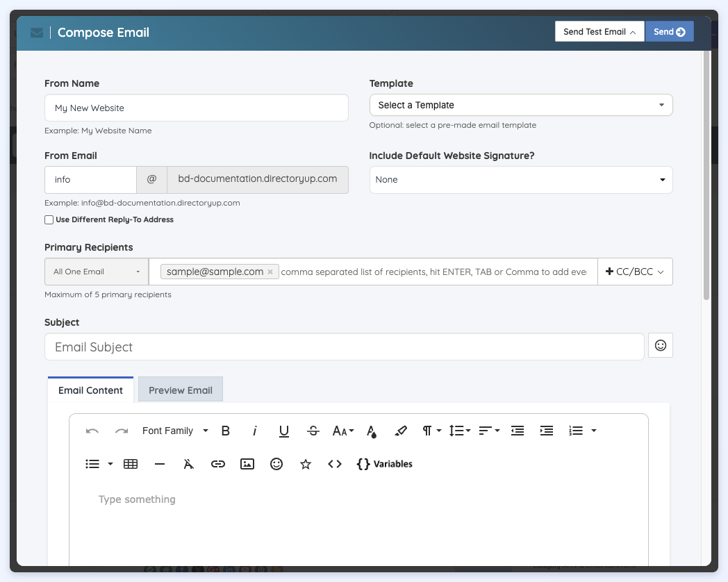
Task: Redo the last edit in the editor
Action: pos(122,431)
